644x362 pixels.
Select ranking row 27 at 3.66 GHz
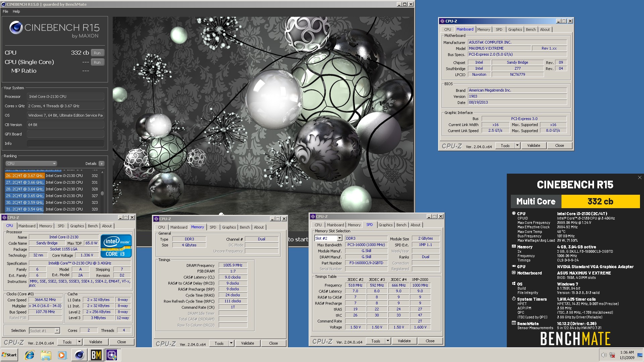[52, 182]
